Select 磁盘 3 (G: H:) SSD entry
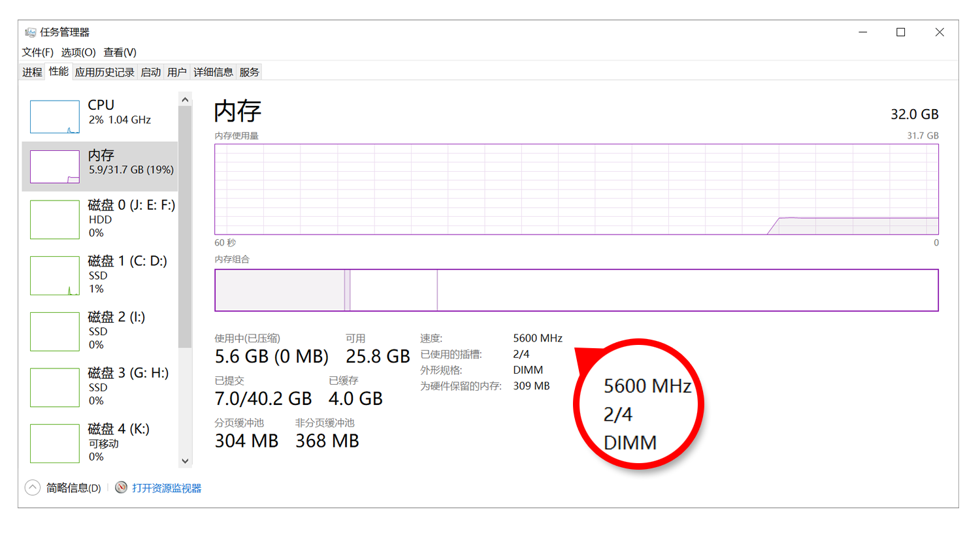980x535 pixels. tap(55, 387)
